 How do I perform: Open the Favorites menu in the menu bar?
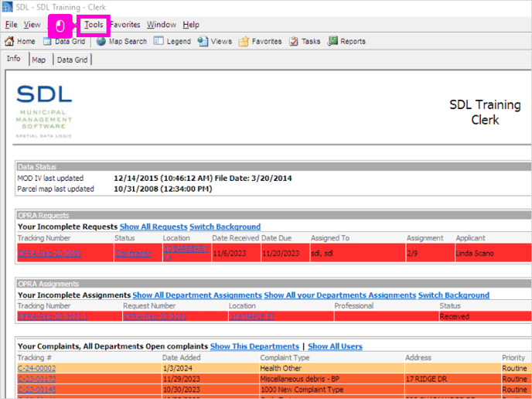[124, 25]
